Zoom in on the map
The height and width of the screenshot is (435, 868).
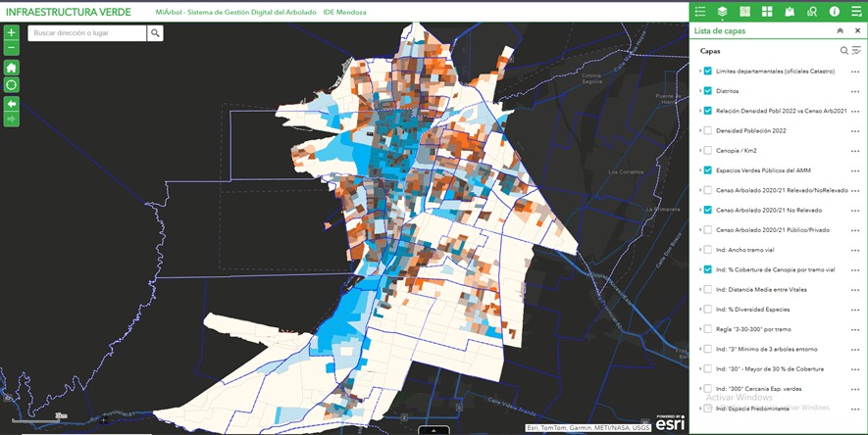pos(12,33)
